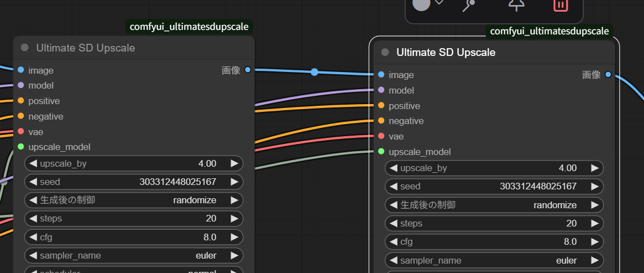Click the 画像 output socket of the unselected node
Viewport: 644px width, 273px height.
[248, 70]
